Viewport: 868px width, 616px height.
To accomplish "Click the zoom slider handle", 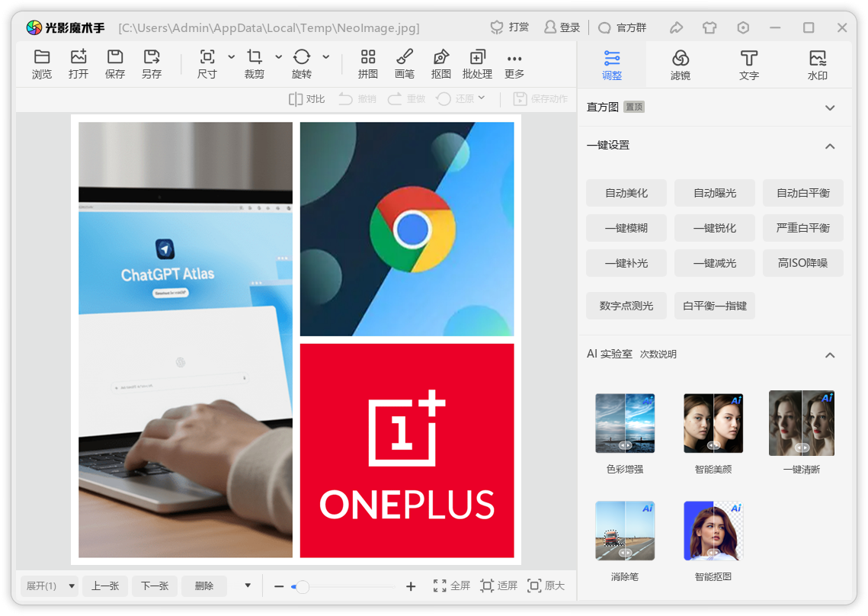I will [303, 586].
